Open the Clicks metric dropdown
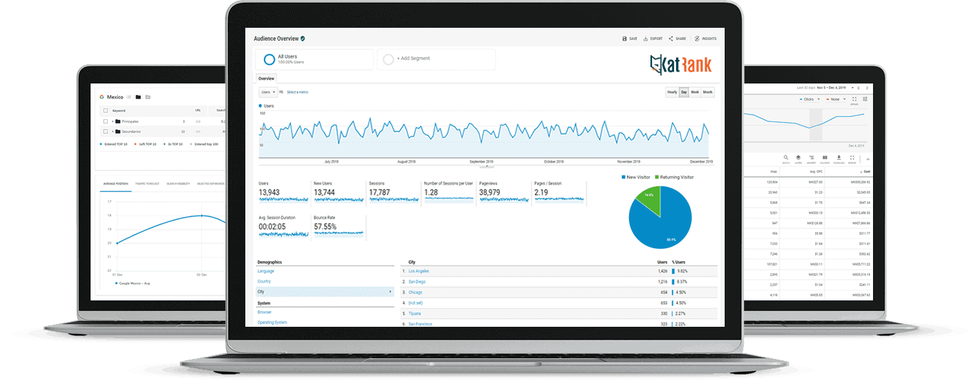Viewport: 980px width, 381px height. click(810, 99)
